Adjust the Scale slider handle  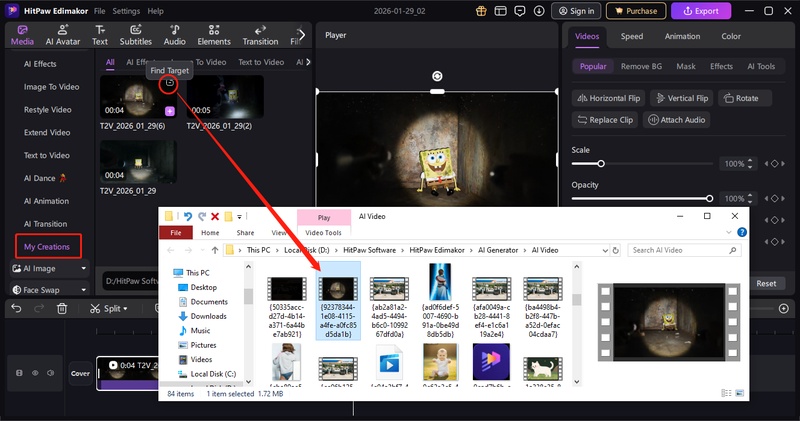click(x=601, y=164)
